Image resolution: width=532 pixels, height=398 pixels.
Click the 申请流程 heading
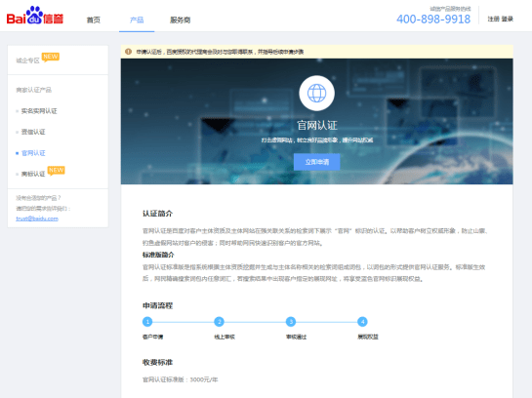coord(157,305)
